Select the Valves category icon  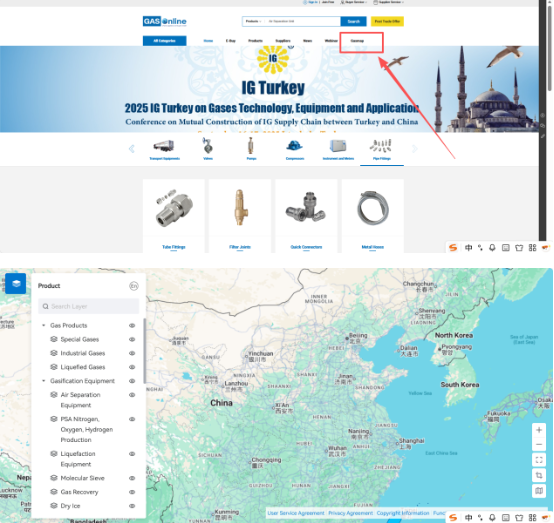[208, 149]
